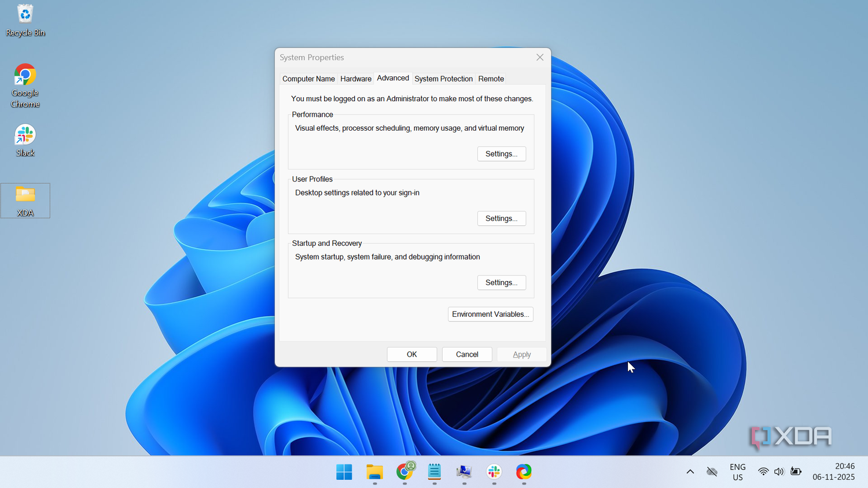
Task: Check battery status in the system tray
Action: (796, 471)
